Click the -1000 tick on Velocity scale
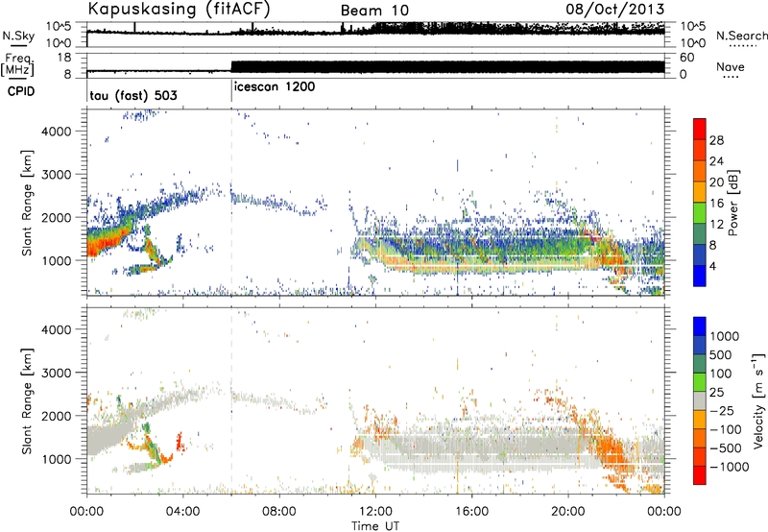The height and width of the screenshot is (532, 768). [729, 467]
